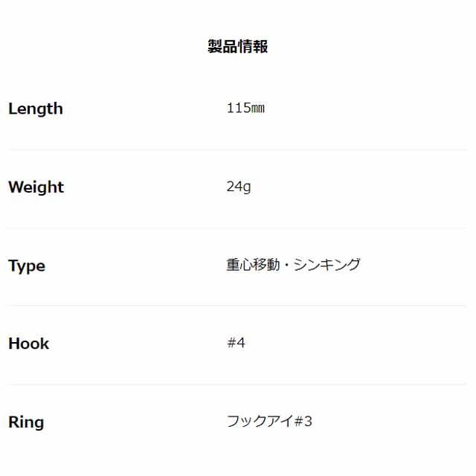Click the divider line below Type row
Image resolution: width=476 pixels, height=476 pixels.
pos(237,306)
